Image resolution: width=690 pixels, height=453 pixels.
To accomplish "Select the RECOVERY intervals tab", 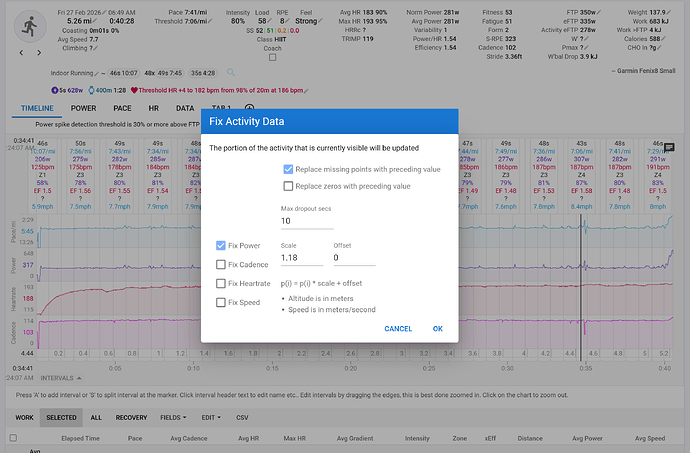I will [131, 416].
